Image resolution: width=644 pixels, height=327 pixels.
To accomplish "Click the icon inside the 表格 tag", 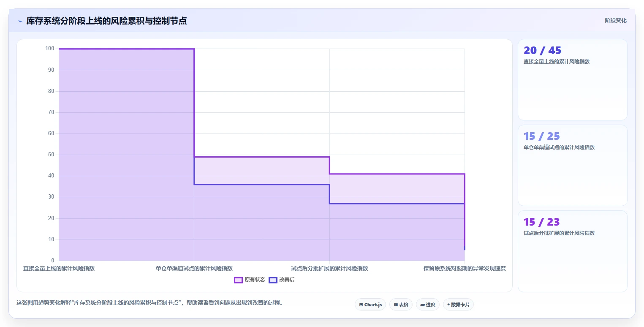I will pos(396,305).
